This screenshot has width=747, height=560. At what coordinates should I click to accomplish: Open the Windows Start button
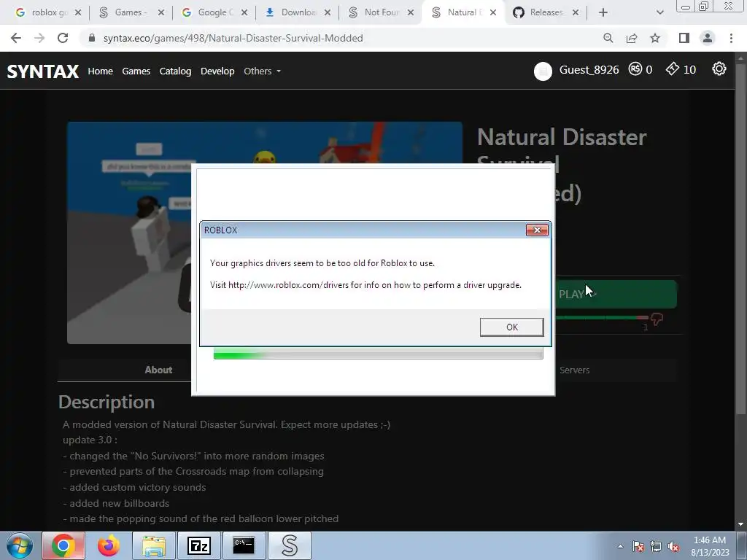pyautogui.click(x=20, y=545)
